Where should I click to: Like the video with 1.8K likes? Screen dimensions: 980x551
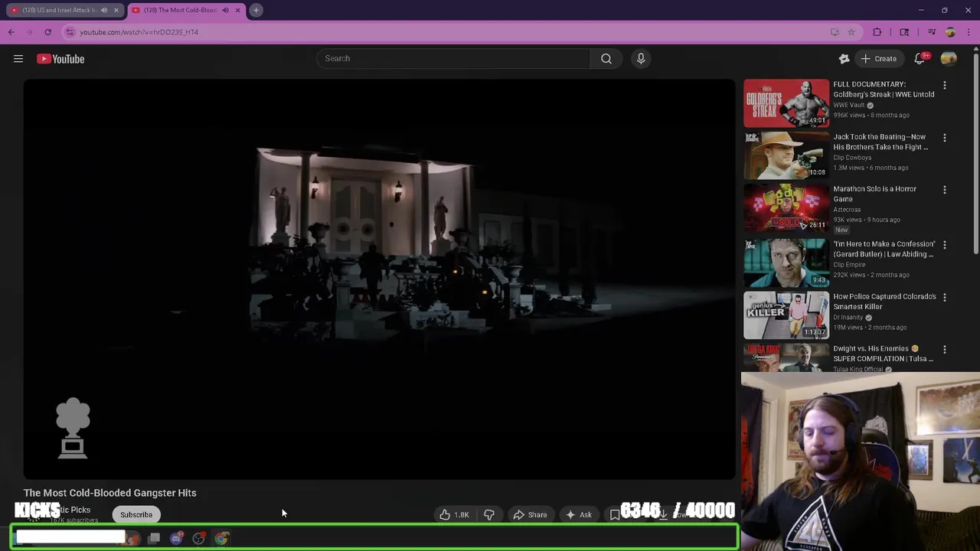click(454, 515)
